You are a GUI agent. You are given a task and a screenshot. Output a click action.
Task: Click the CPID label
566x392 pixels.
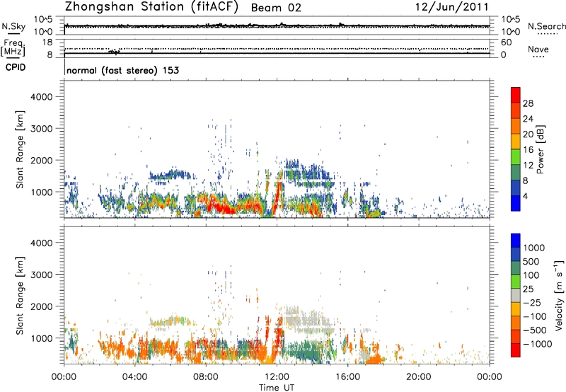[16, 67]
